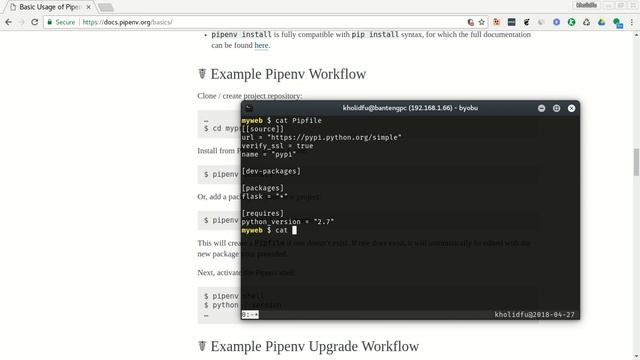Click the "$ pipenv shell" code line

tap(234, 296)
